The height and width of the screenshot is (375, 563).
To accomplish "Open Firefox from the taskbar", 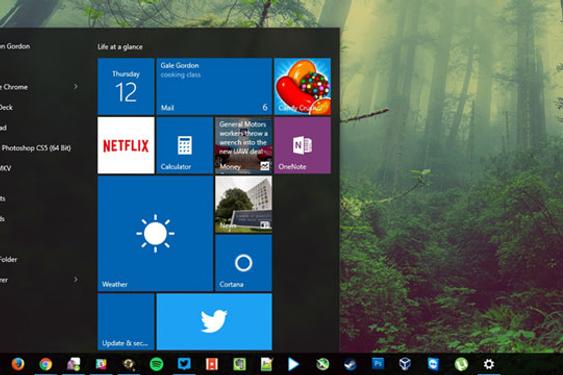I will coord(18,364).
